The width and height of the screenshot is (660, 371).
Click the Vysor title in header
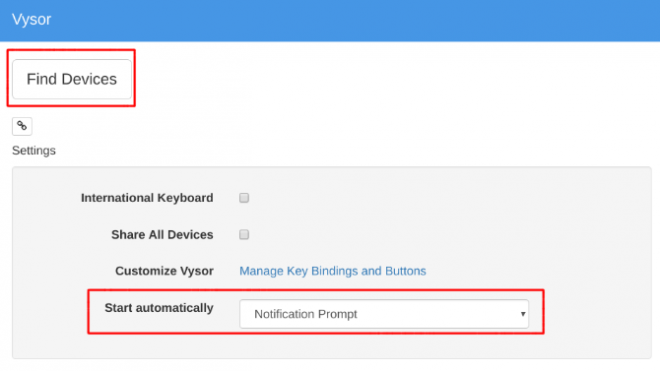(x=32, y=19)
